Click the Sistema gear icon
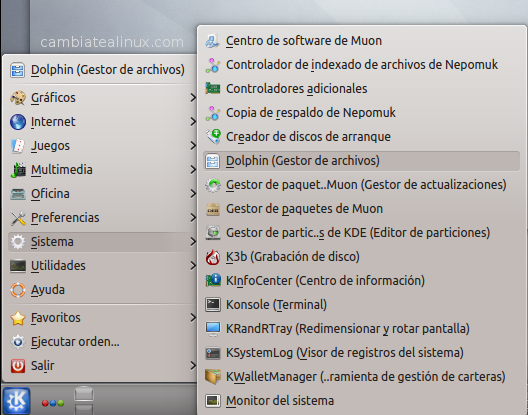Image resolution: width=528 pixels, height=415 pixels. [x=18, y=242]
